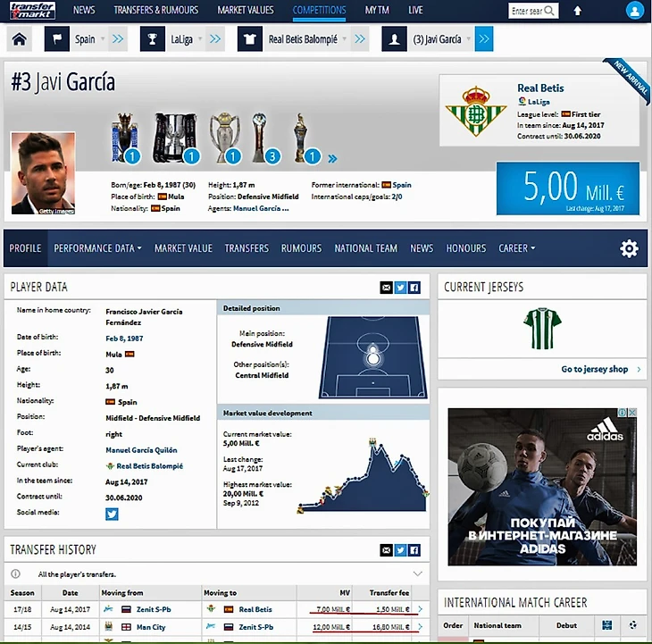Screen dimensions: 652x644
Task: Open the 14/15 transfer row arrow
Action: pos(420,626)
